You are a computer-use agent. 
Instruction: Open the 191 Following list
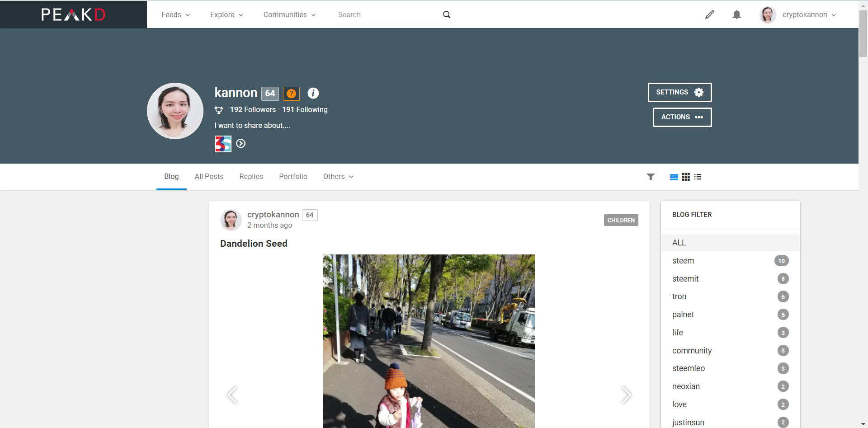point(305,110)
